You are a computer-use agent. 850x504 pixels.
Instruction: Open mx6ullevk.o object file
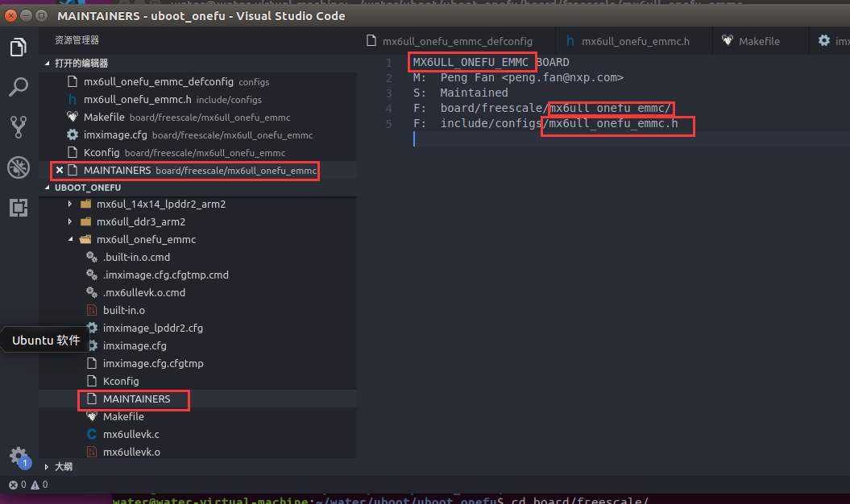pos(131,452)
